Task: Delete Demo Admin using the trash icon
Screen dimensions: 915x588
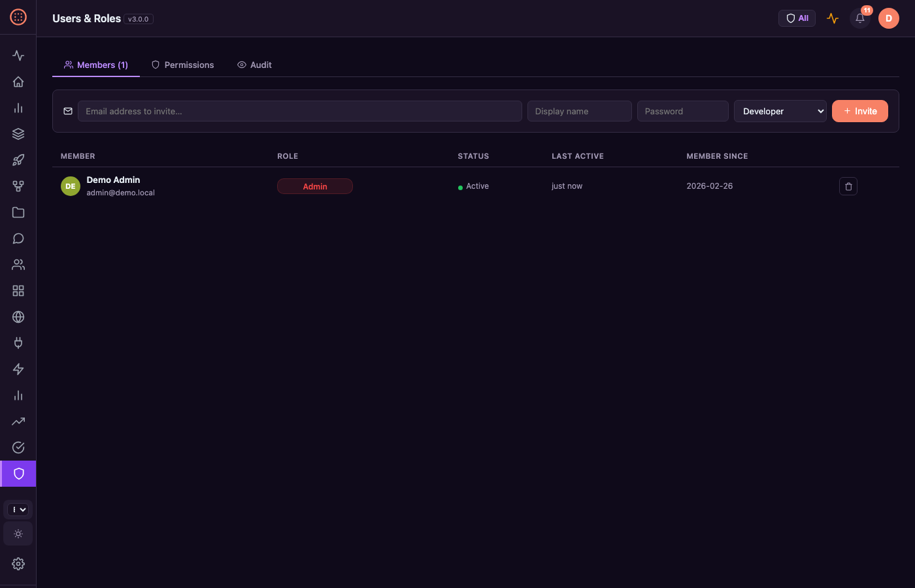Action: pos(848,186)
